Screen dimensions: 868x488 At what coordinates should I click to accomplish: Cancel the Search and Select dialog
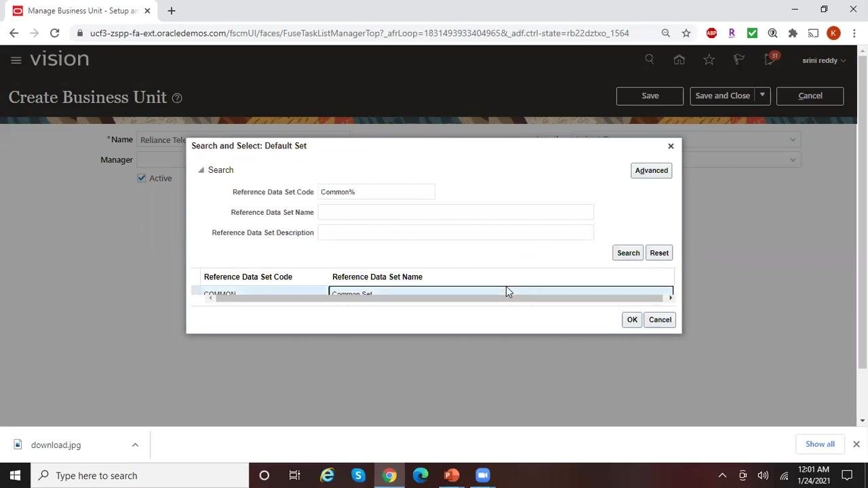[x=660, y=320]
